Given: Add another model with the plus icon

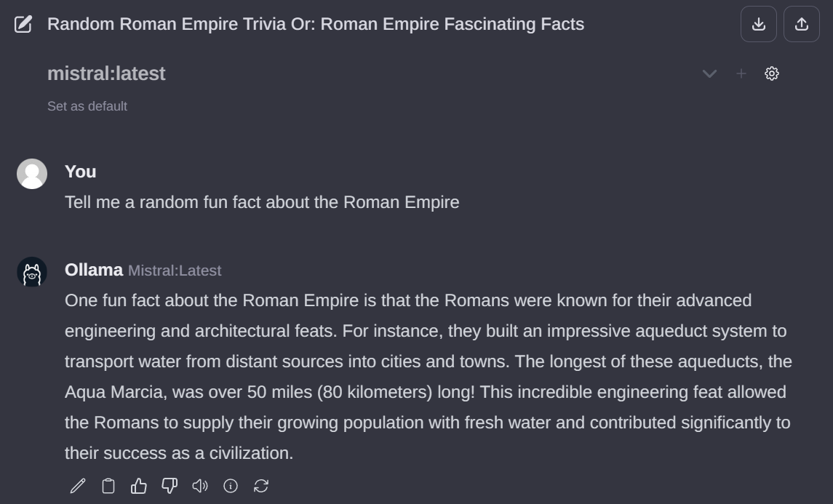Looking at the screenshot, I should point(741,73).
